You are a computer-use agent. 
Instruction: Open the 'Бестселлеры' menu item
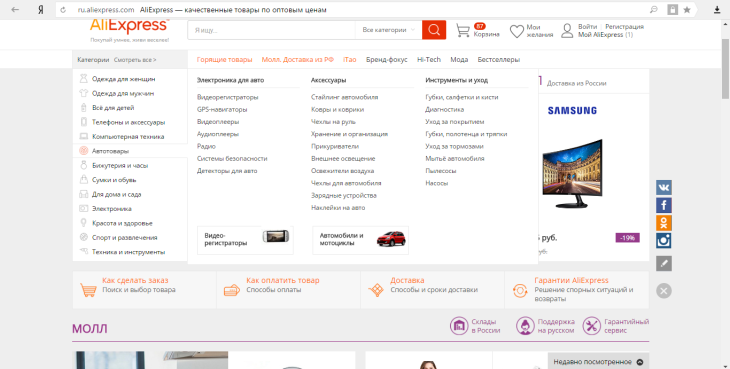pyautogui.click(x=499, y=60)
